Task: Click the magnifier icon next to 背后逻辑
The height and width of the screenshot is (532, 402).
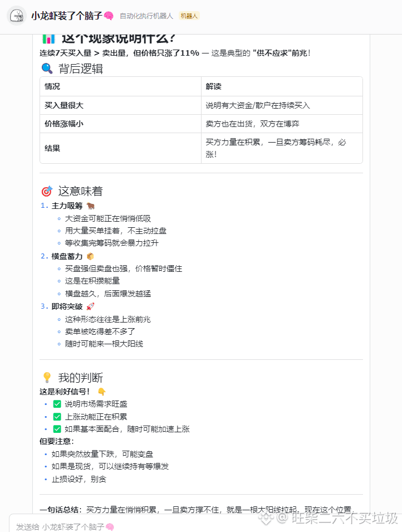Action: [x=47, y=69]
